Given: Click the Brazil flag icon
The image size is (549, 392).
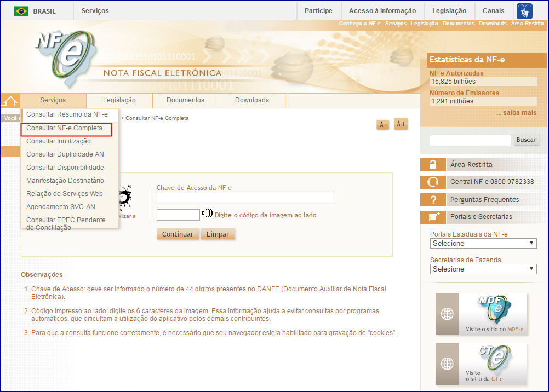Looking at the screenshot, I should pyautogui.click(x=21, y=11).
